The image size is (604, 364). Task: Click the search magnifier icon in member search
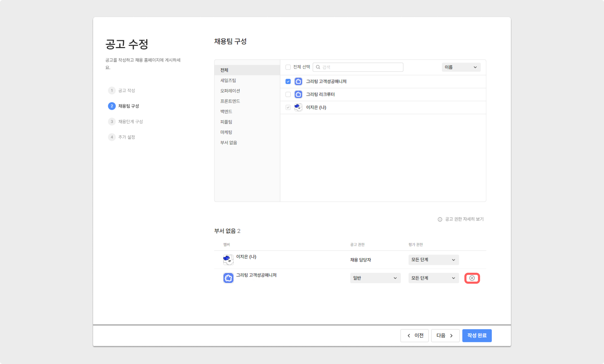coord(318,67)
